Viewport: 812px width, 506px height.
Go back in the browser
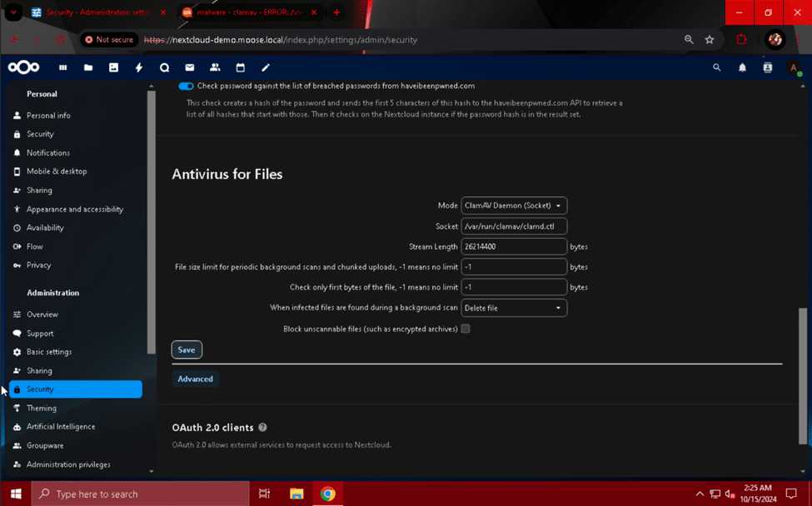pos(14,40)
